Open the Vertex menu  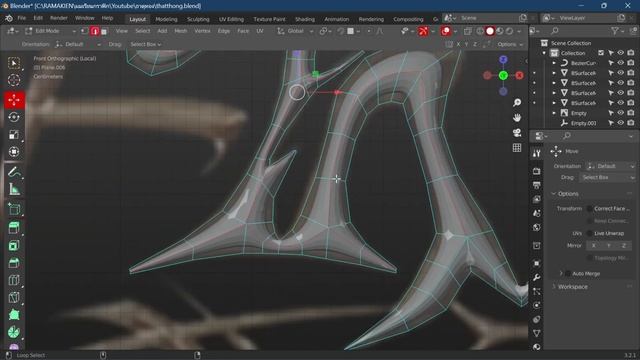click(x=202, y=31)
